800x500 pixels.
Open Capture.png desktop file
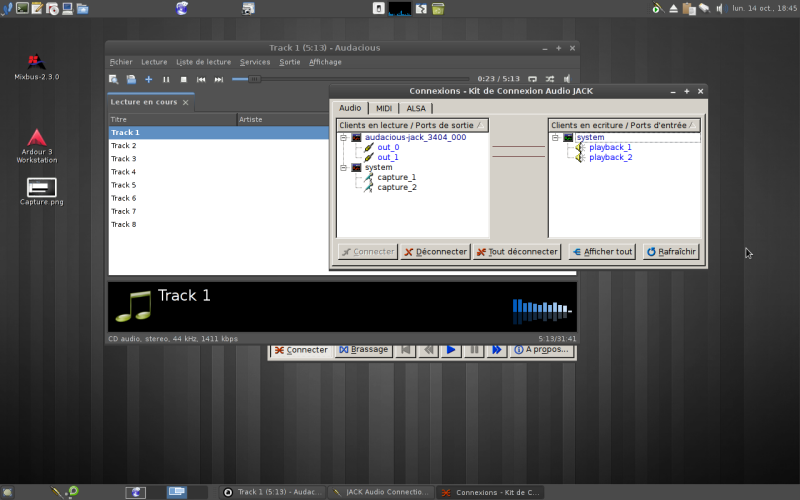tap(41, 191)
